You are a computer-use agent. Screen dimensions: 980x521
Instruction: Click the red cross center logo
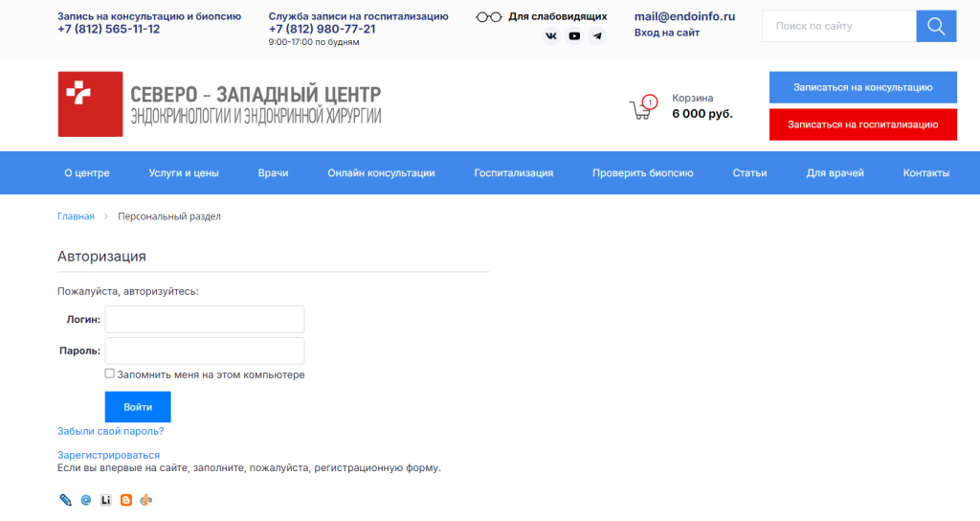pyautogui.click(x=90, y=103)
